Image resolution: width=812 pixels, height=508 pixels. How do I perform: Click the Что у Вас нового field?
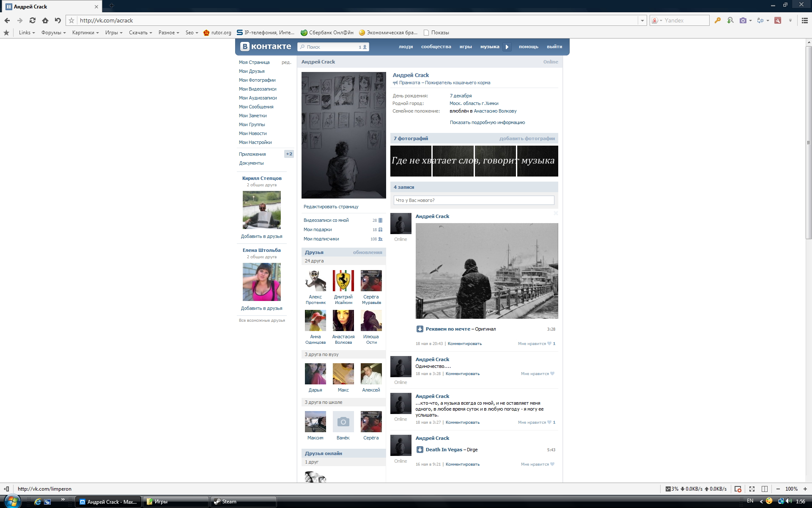474,200
